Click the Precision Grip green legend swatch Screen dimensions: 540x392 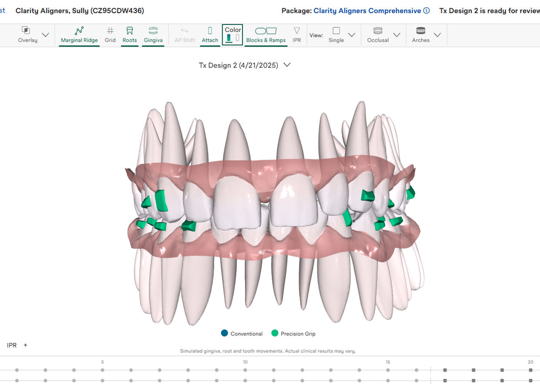[x=275, y=333]
